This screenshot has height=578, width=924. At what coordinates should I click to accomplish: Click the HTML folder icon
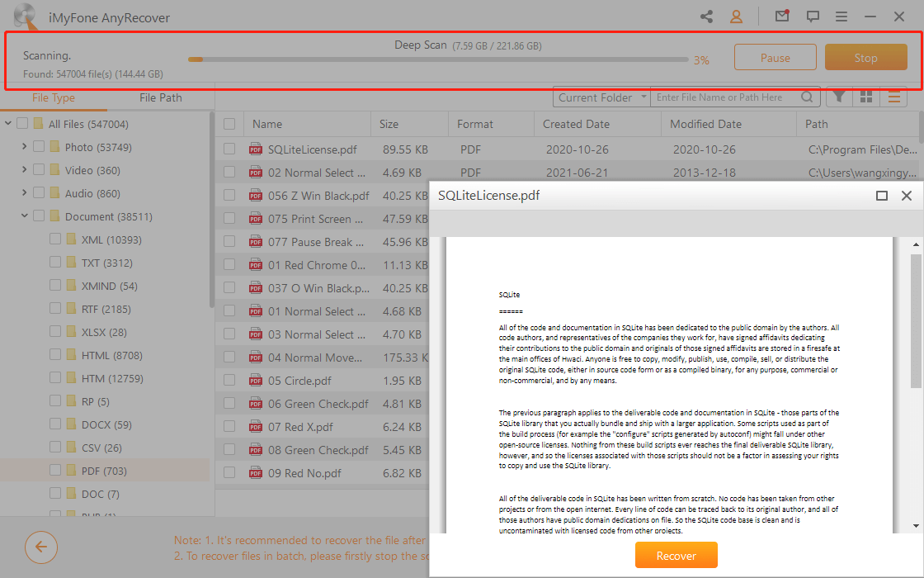[x=71, y=354]
